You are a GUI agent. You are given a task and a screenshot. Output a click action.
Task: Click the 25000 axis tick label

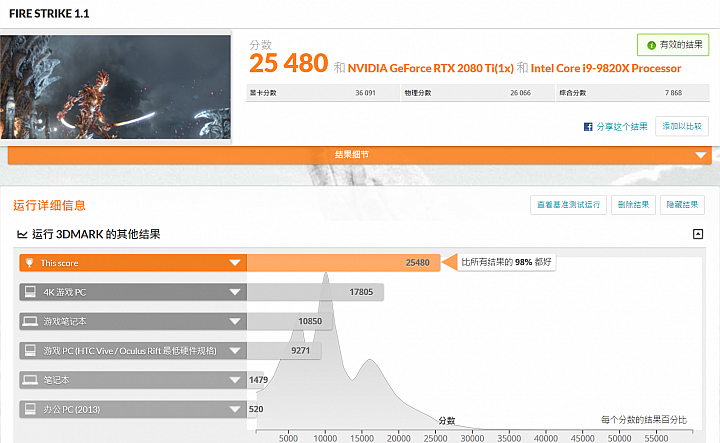point(435,438)
